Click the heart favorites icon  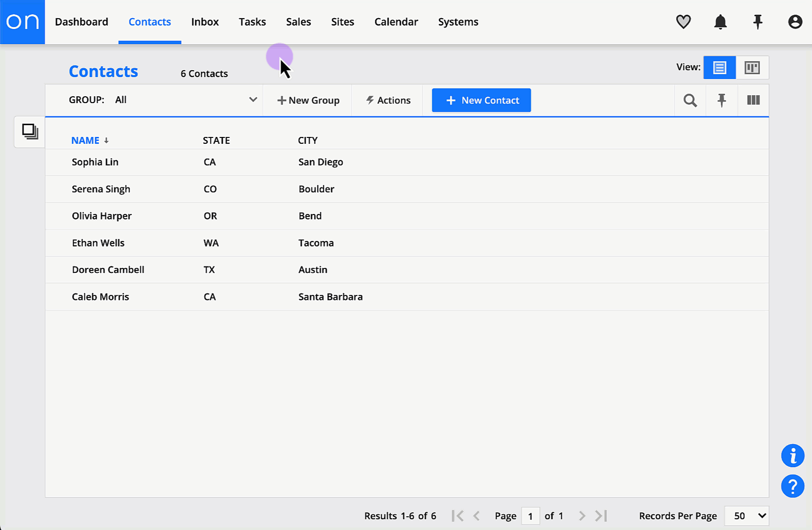click(683, 22)
